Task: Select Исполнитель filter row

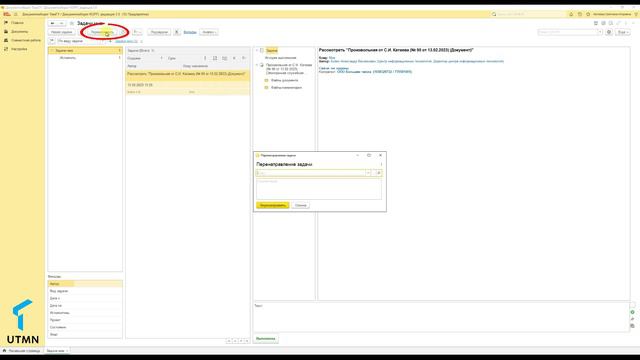Action: click(85, 313)
